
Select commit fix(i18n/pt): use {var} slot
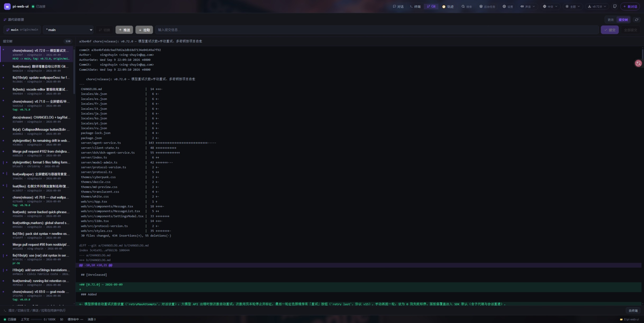pyautogui.click(x=37, y=259)
